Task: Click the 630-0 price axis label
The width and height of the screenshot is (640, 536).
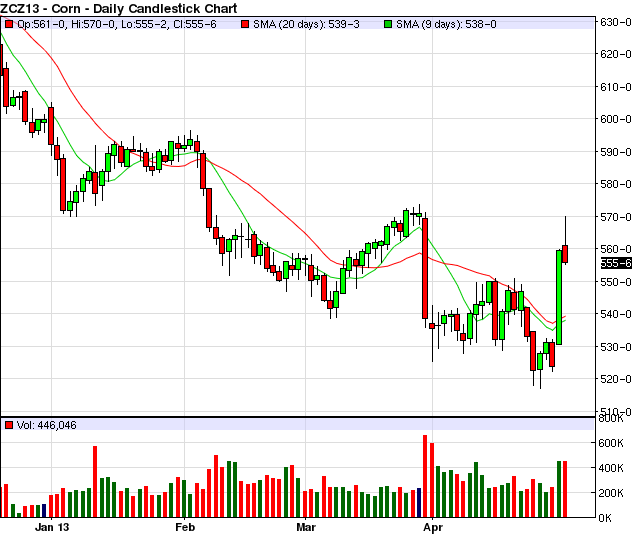Action: coord(616,22)
